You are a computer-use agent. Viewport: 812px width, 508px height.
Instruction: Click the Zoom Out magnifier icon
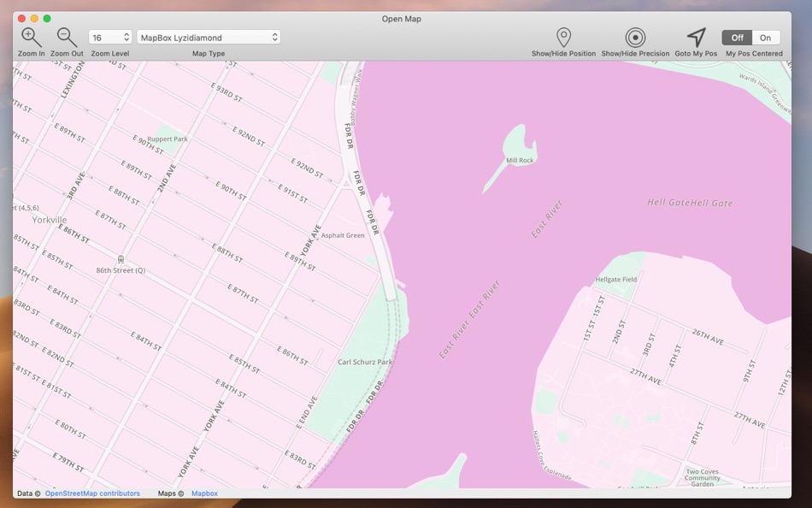point(67,38)
